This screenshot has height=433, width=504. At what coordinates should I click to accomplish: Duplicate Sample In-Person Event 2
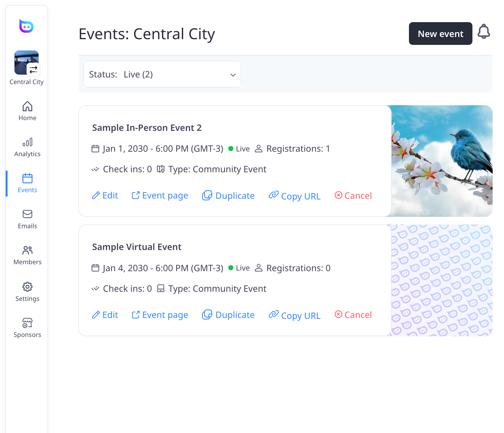pos(228,196)
